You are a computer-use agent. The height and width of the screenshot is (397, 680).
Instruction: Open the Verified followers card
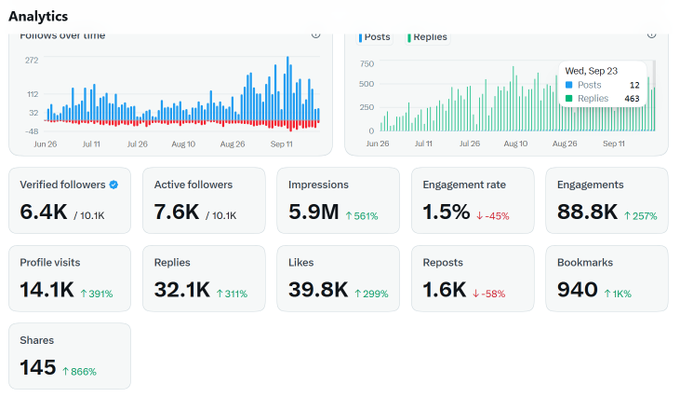click(70, 200)
